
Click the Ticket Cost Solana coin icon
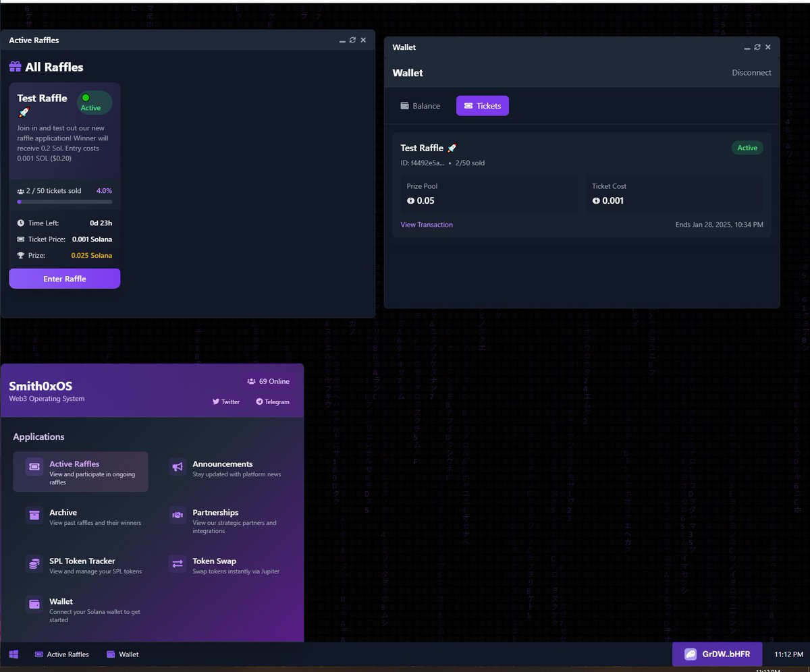[x=596, y=200]
